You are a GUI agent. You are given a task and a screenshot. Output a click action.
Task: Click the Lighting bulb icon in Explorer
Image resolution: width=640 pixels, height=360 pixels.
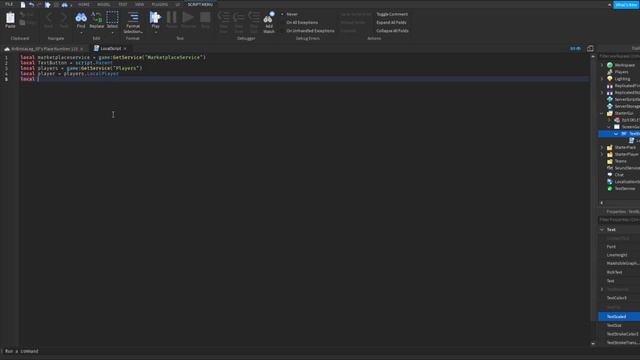[610, 79]
